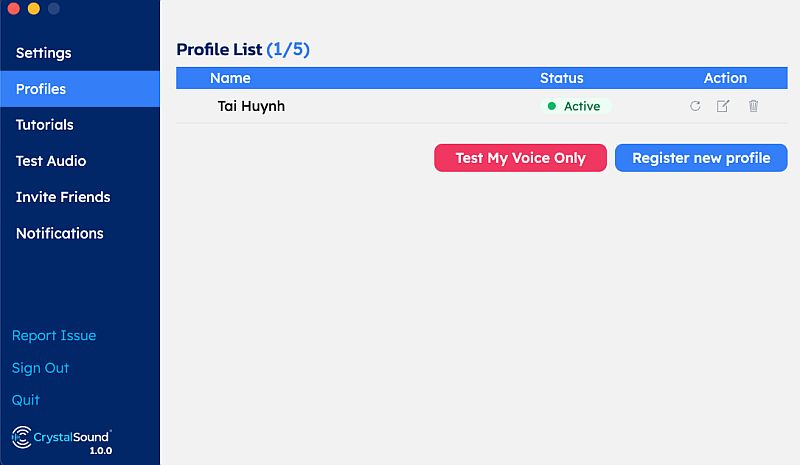Viewport: 800px width, 465px height.
Task: Click Register new profile button
Action: (x=701, y=158)
